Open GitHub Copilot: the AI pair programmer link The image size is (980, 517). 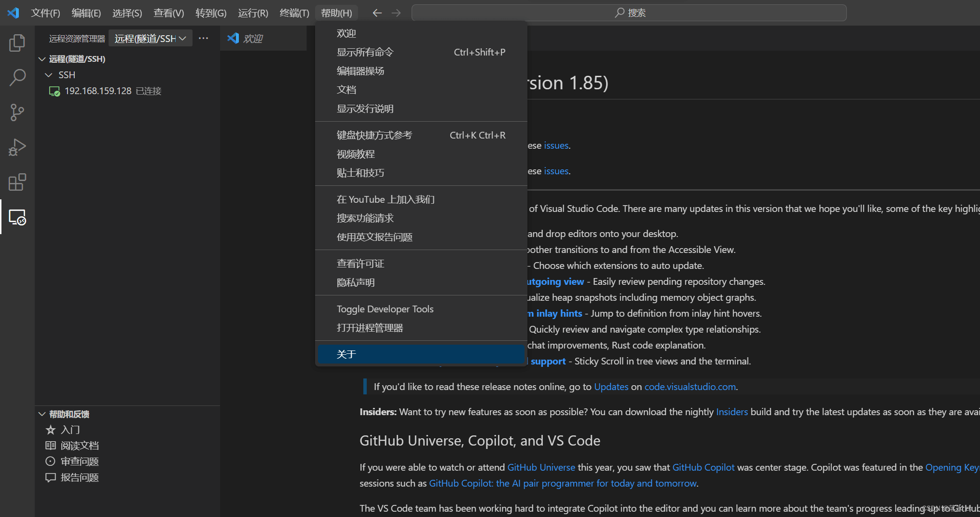(563, 483)
